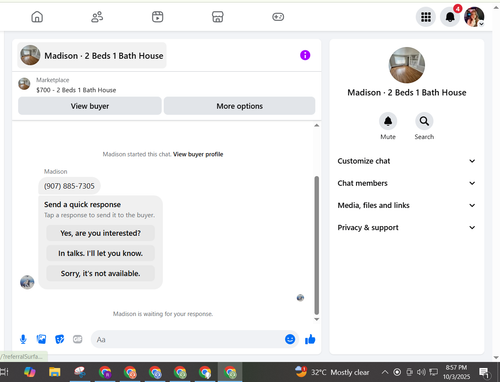This screenshot has height=382, width=500.
Task: Send quick response 'In talks. I'll let you know.'
Action: (x=100, y=253)
